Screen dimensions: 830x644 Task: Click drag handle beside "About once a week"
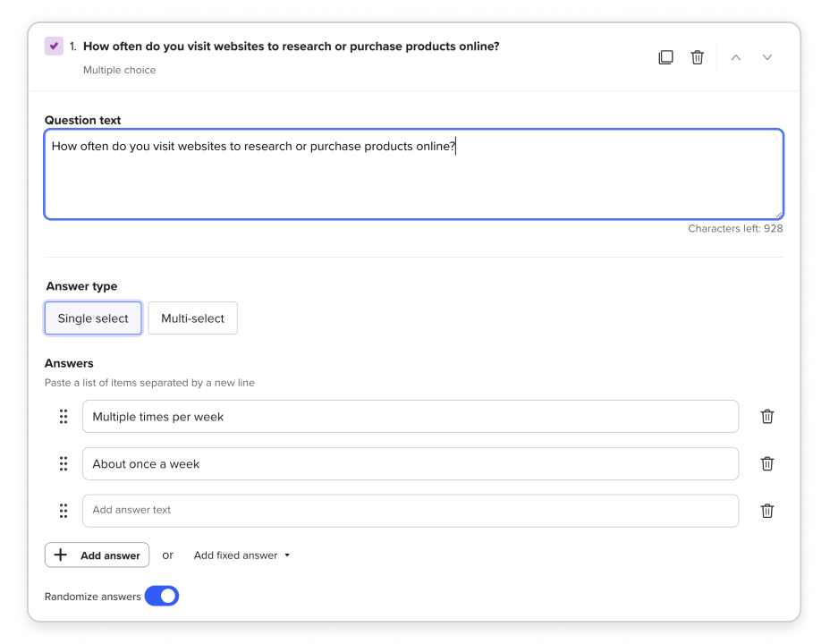tap(64, 463)
